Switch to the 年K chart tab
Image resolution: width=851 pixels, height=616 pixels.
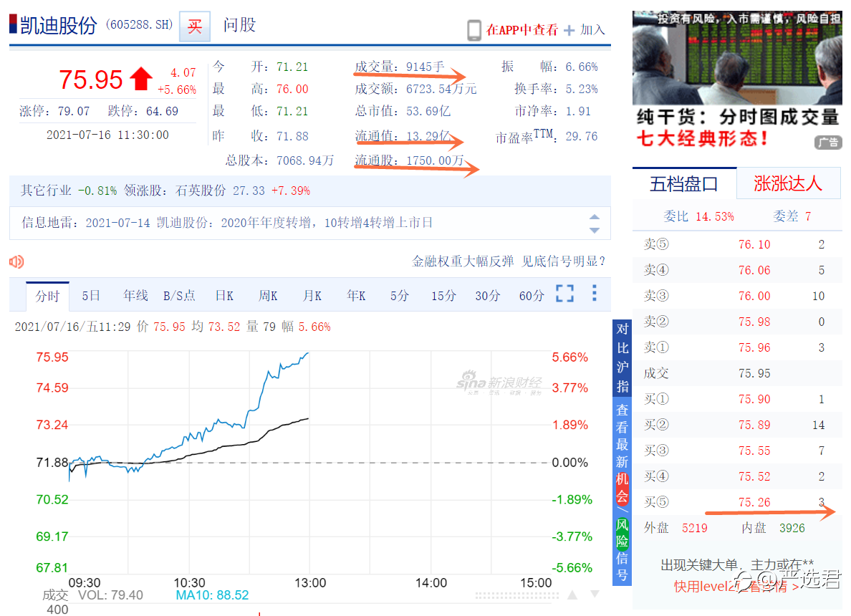coord(356,296)
